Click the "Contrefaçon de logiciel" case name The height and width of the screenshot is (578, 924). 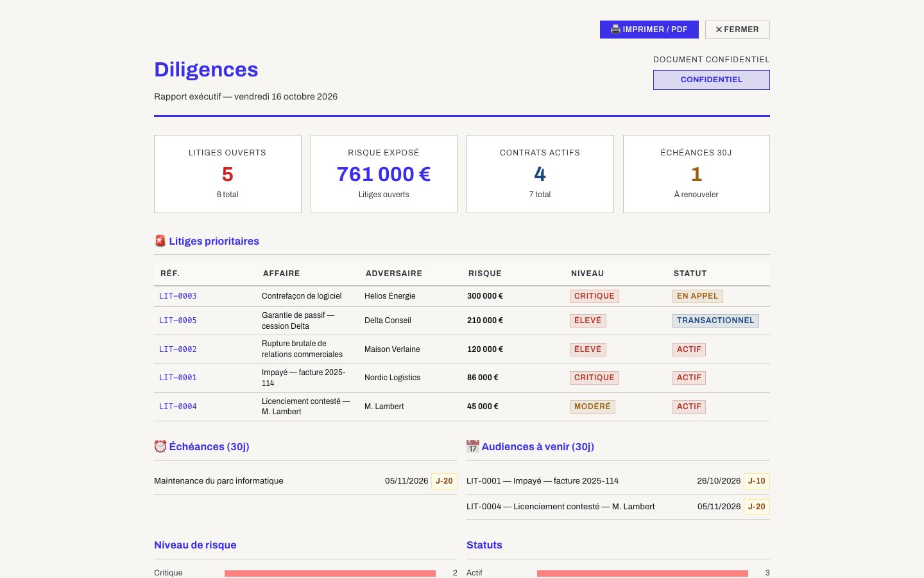point(302,296)
